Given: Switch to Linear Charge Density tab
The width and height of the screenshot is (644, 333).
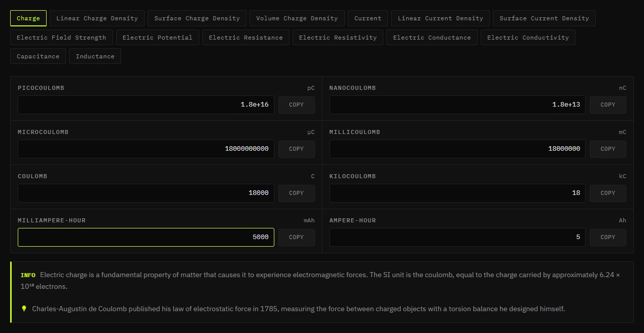Looking at the screenshot, I should click(x=97, y=18).
